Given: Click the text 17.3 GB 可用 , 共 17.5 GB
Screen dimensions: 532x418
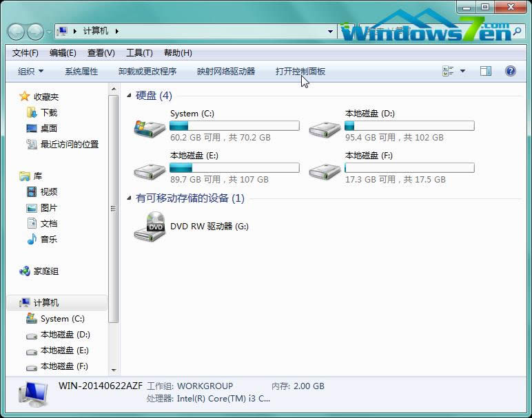Looking at the screenshot, I should [396, 179].
